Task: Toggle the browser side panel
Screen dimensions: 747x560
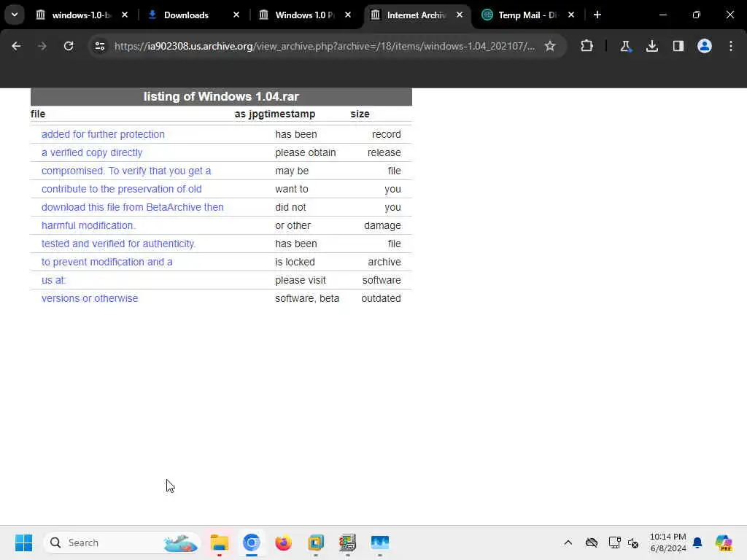Action: [x=678, y=46]
